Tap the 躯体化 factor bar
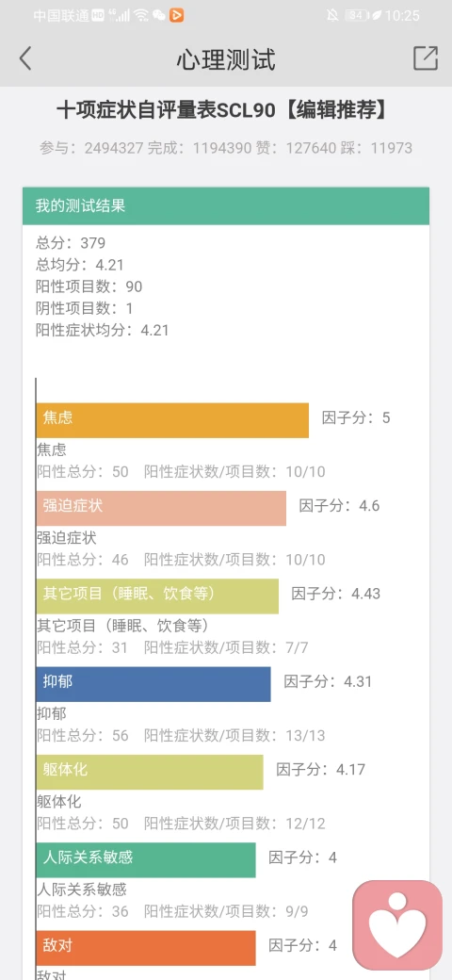452x980 pixels. pos(150,772)
